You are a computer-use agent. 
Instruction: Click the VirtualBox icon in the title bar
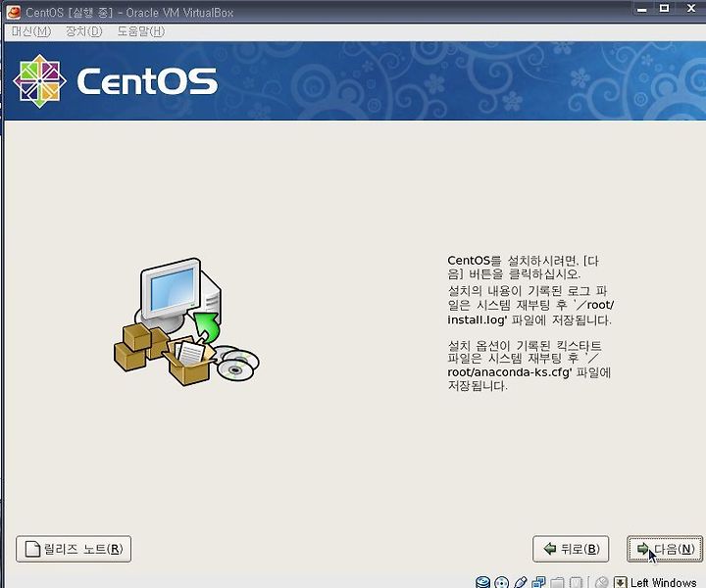[14, 12]
